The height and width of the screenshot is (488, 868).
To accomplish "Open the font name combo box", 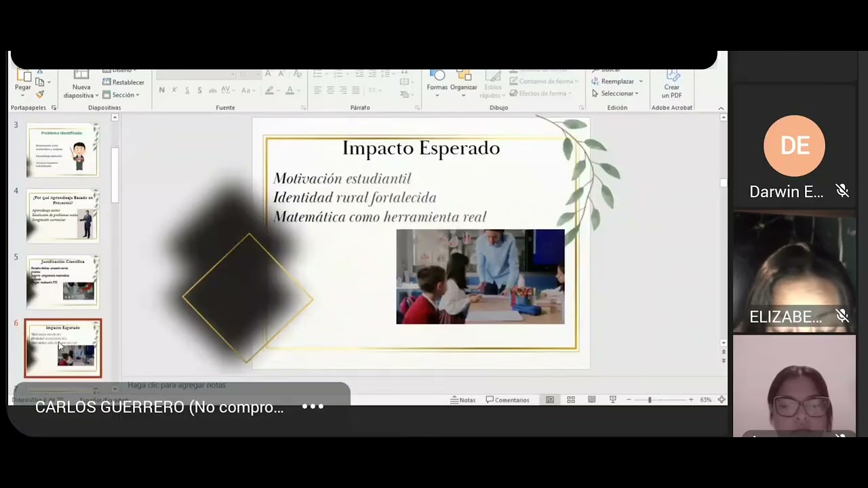I will (197, 74).
